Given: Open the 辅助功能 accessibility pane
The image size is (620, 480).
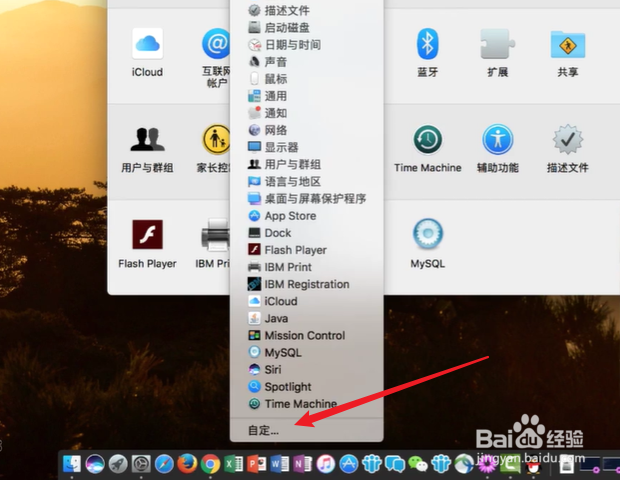Looking at the screenshot, I should pos(497,140).
